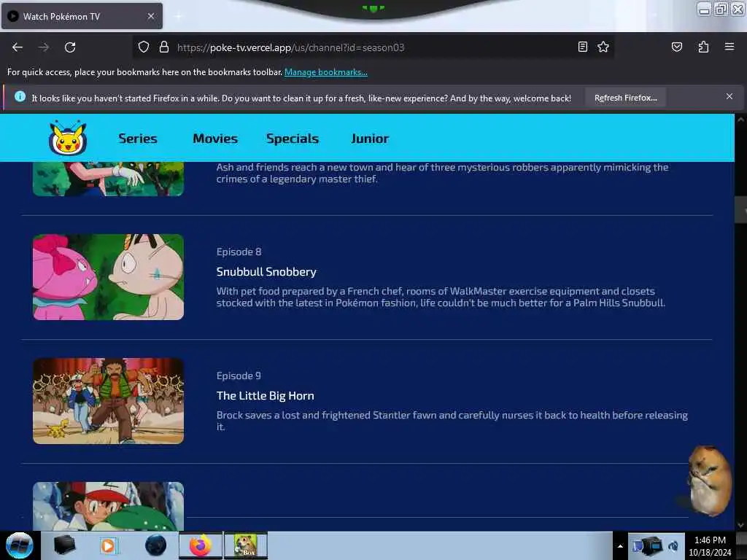The height and width of the screenshot is (560, 747).
Task: Go back with the browser back arrow
Action: pyautogui.click(x=18, y=47)
